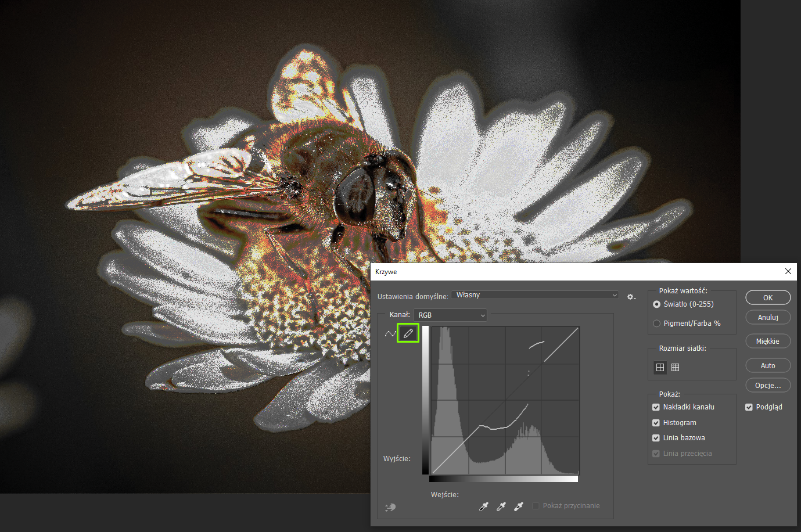Enable Pokaż przycinanie checkbox
The width and height of the screenshot is (801, 532).
(x=536, y=506)
